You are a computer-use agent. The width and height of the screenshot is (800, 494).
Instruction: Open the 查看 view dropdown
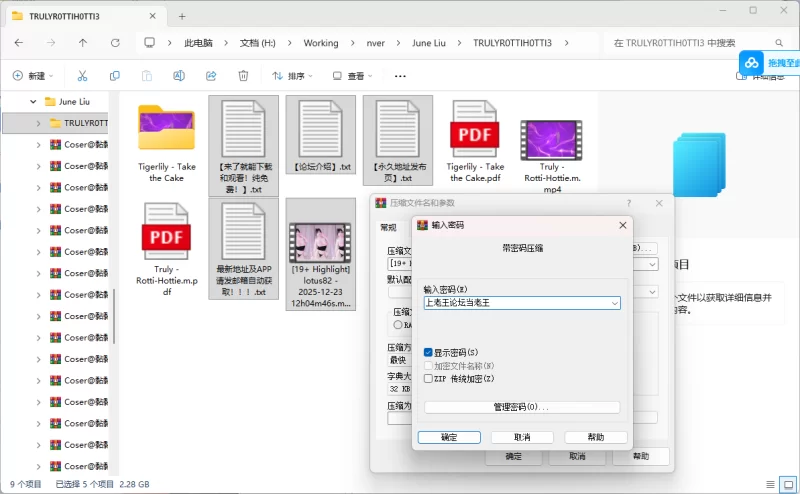[x=354, y=76]
